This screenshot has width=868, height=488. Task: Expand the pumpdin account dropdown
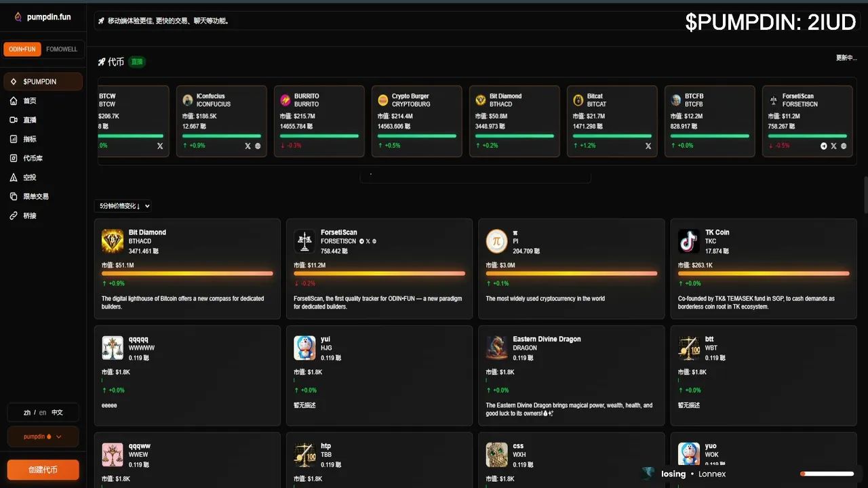[x=43, y=436]
